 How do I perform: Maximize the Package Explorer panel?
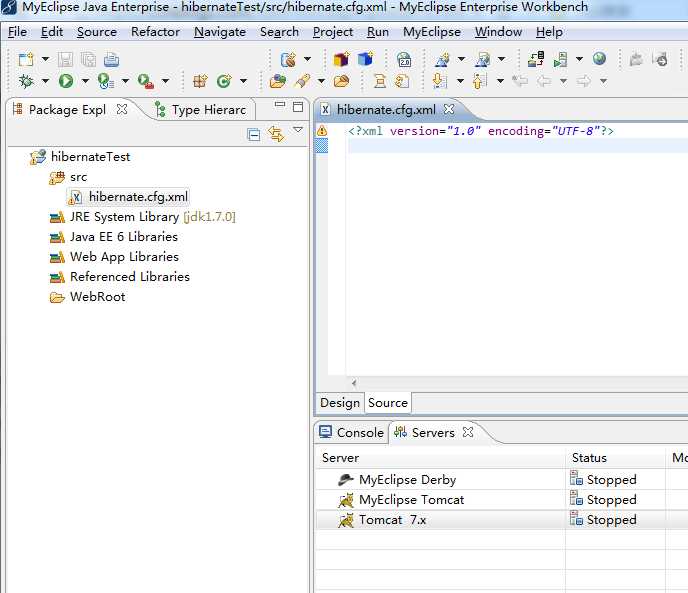click(x=298, y=107)
